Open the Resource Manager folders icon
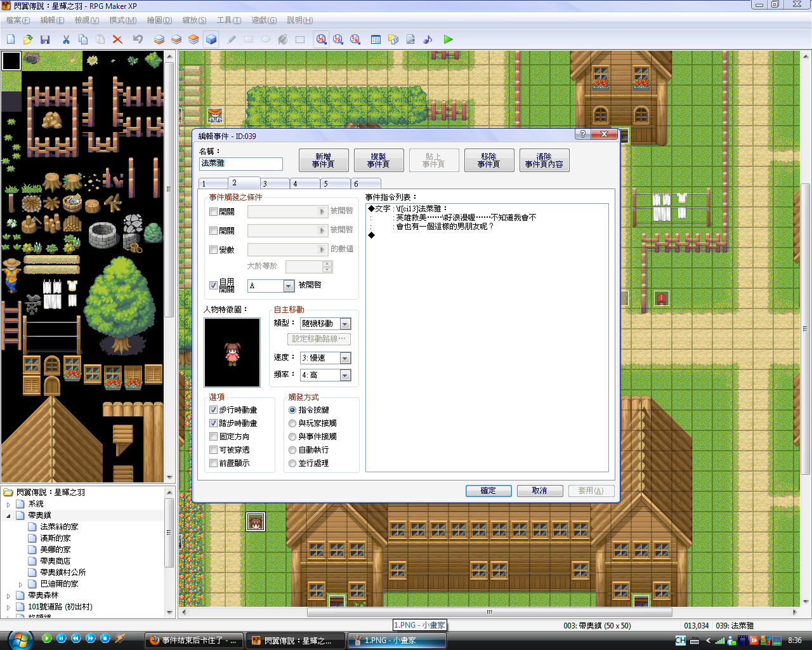This screenshot has width=812, height=650. pos(393,39)
